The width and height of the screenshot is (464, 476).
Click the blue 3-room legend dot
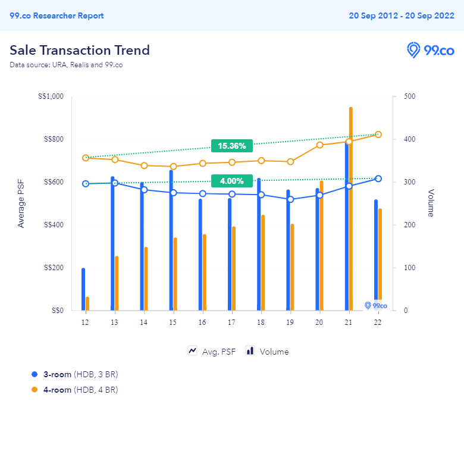(x=35, y=374)
